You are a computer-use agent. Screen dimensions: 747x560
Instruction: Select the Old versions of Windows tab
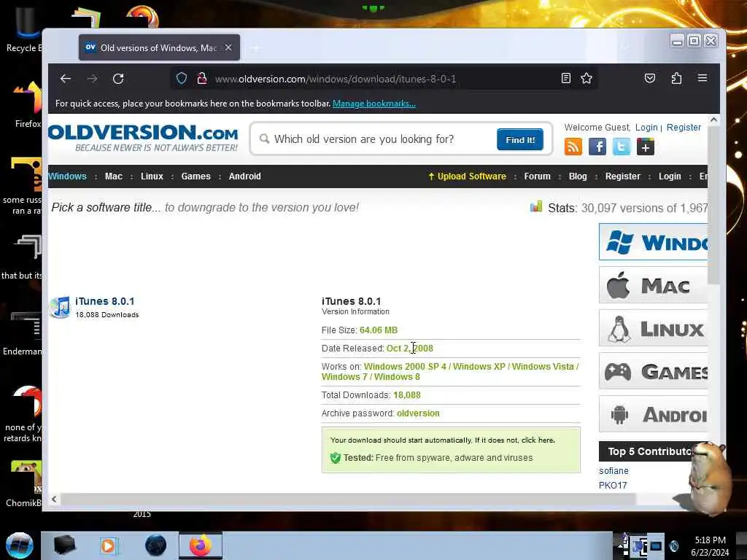159,47
